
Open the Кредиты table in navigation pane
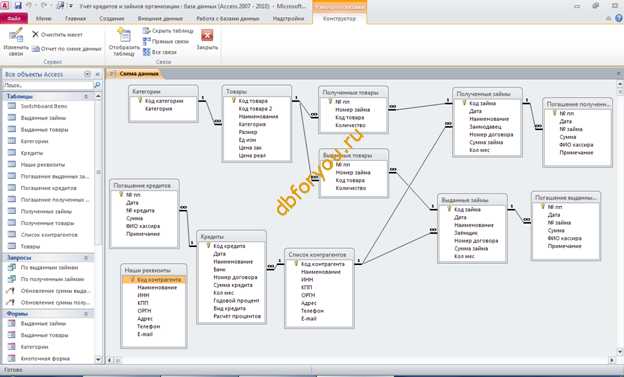click(x=32, y=153)
